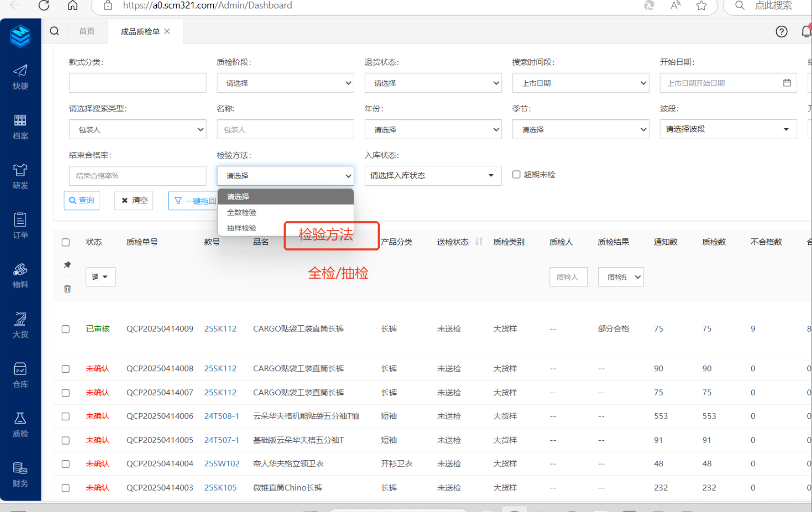The image size is (812, 512).
Task: Open the 研发 shirt sidebar icon
Action: pos(20,176)
